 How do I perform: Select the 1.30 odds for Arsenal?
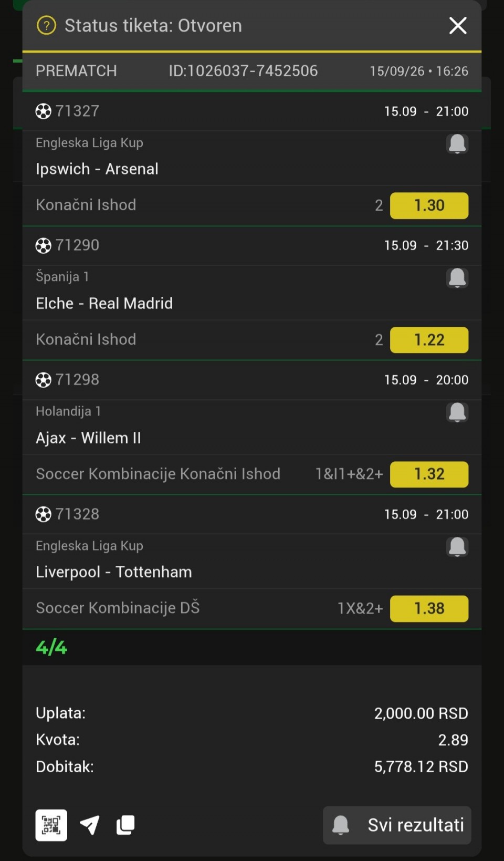[x=429, y=205]
